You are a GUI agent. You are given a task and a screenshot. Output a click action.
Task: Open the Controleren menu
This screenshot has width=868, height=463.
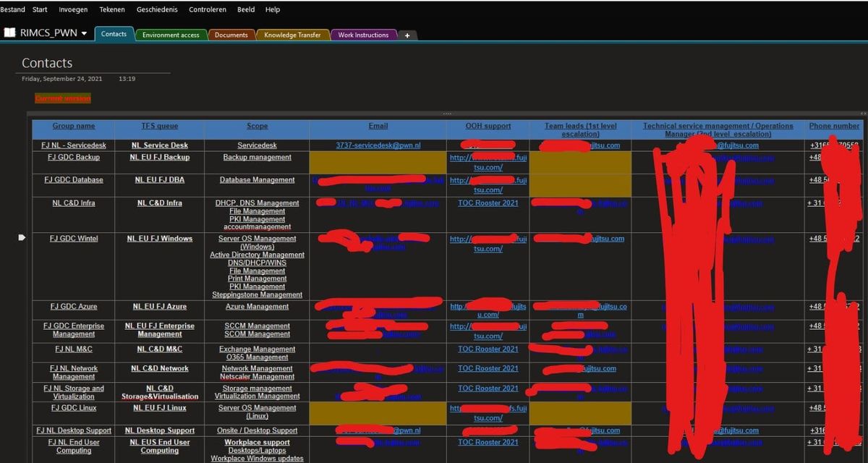pyautogui.click(x=207, y=9)
